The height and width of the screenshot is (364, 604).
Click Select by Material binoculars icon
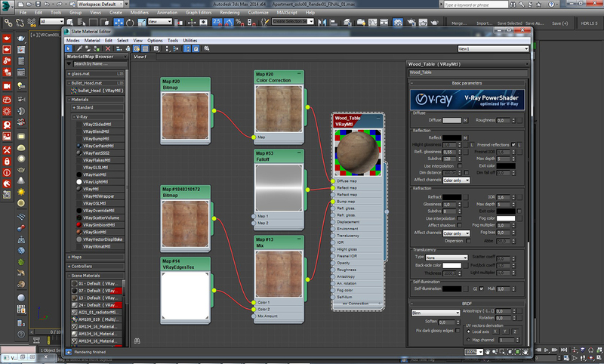207,48
